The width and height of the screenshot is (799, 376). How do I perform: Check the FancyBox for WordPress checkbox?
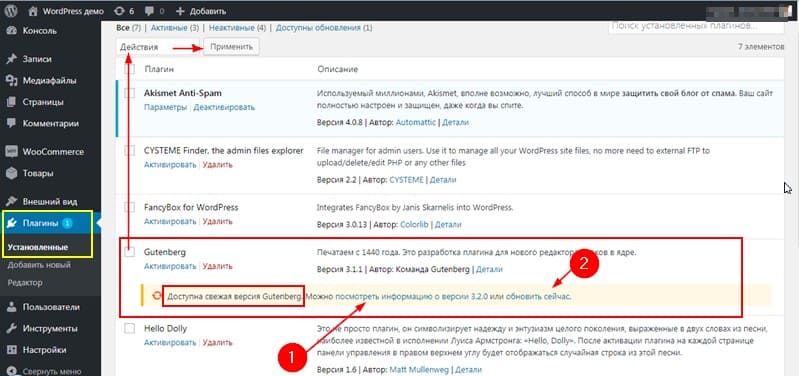pos(130,207)
